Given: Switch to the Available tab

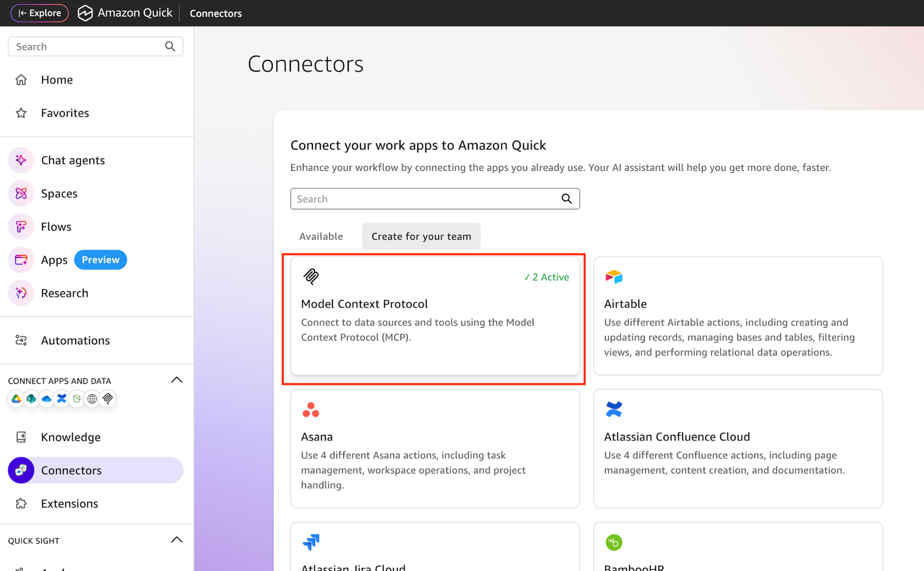Looking at the screenshot, I should tap(321, 237).
